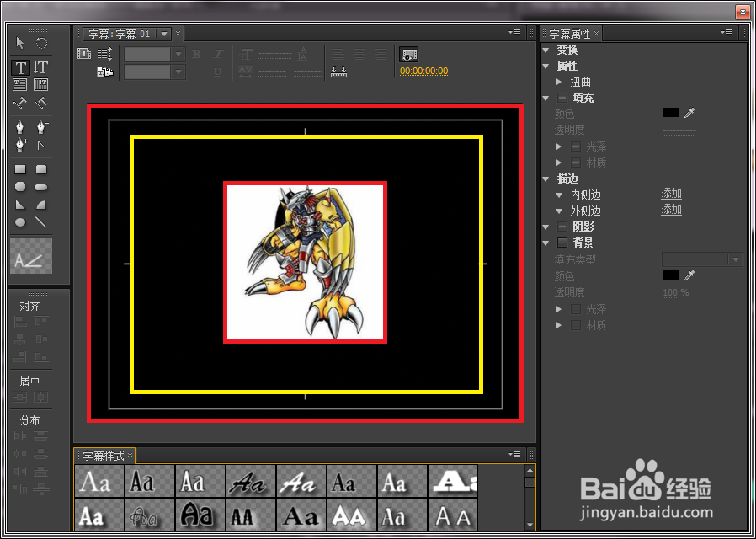Select the Arc shape tool
Viewport: 756px width, 539px height.
coord(41,205)
